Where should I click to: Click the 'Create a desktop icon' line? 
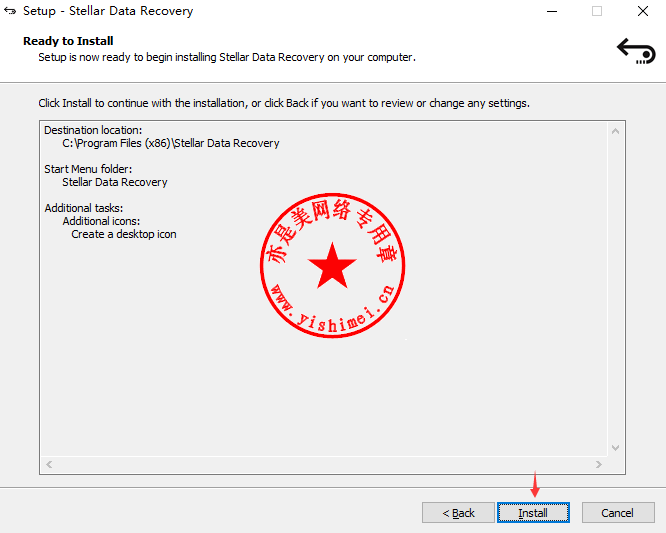[x=124, y=234]
